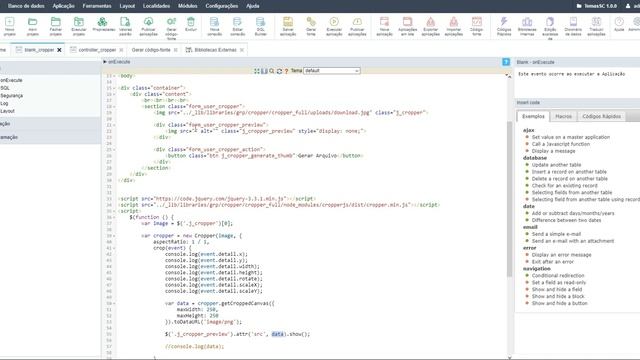Open the Configurações menu
640x360 pixels.
tap(222, 6)
